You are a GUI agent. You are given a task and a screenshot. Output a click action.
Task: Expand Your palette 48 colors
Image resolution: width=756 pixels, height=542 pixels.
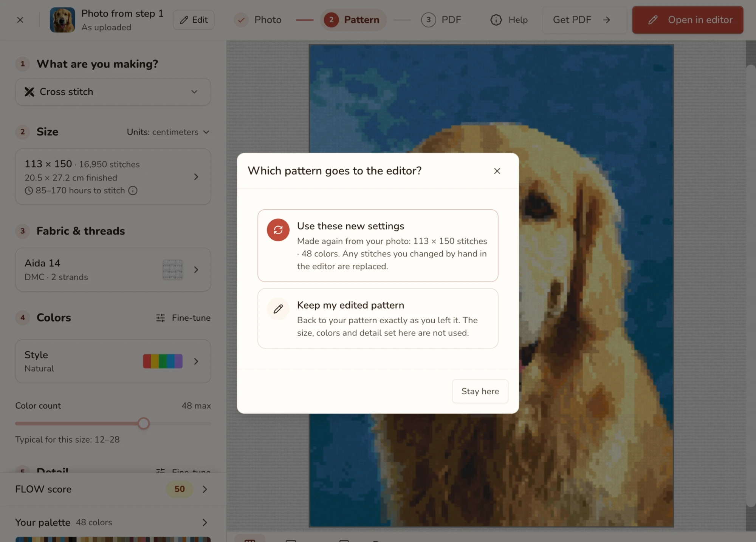pos(113,522)
